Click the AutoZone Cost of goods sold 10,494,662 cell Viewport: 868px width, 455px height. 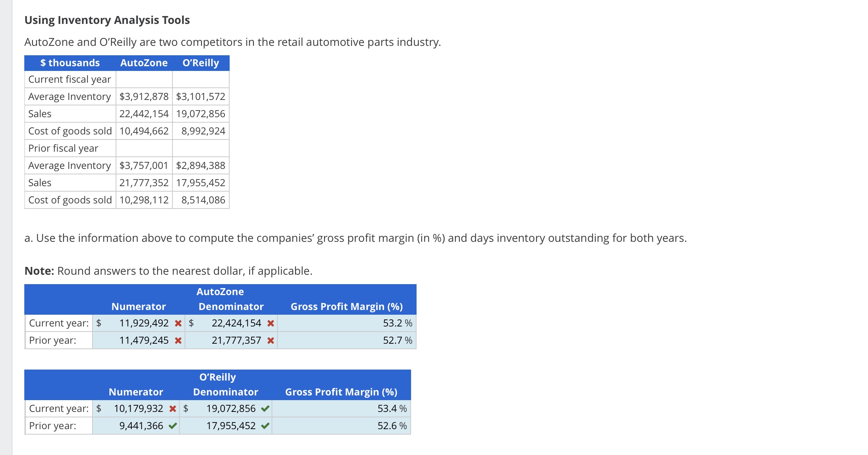point(144,131)
